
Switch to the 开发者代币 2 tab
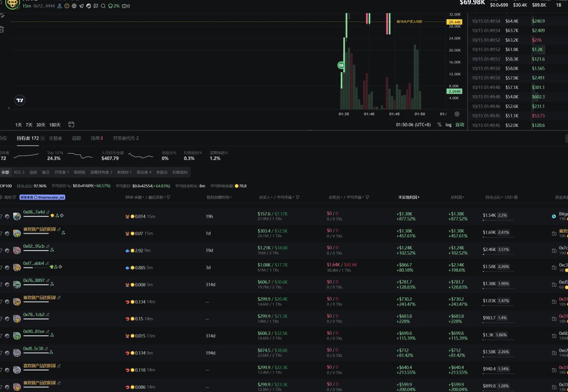click(x=125, y=139)
